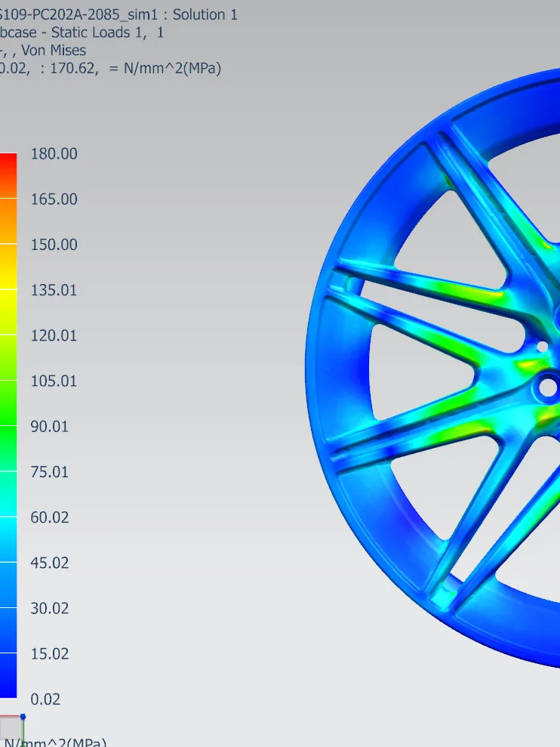This screenshot has height=747, width=560.
Task: Click the 75.01 legend value
Action: pyautogui.click(x=50, y=472)
